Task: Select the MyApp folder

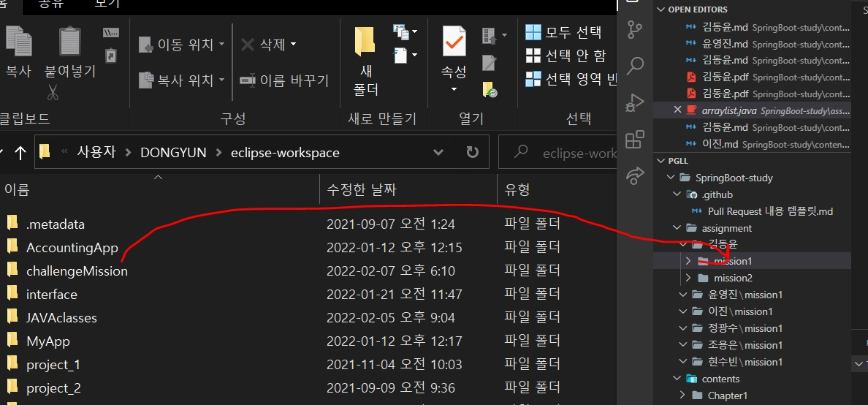Action: click(48, 341)
